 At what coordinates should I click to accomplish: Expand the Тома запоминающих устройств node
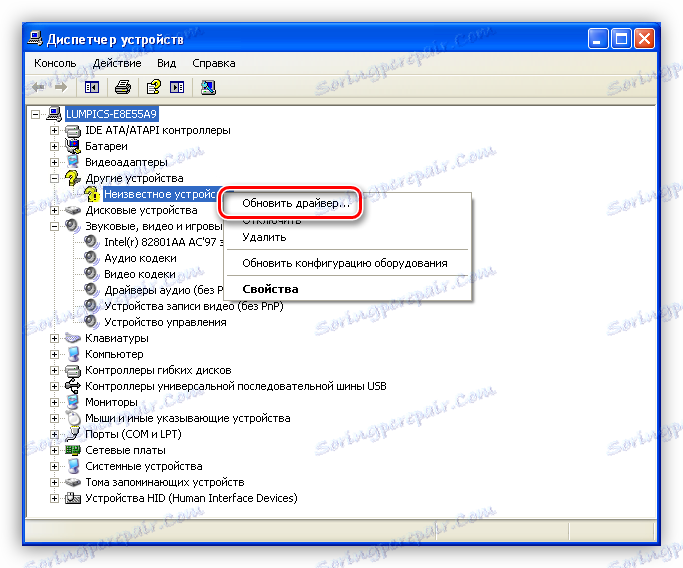54,482
